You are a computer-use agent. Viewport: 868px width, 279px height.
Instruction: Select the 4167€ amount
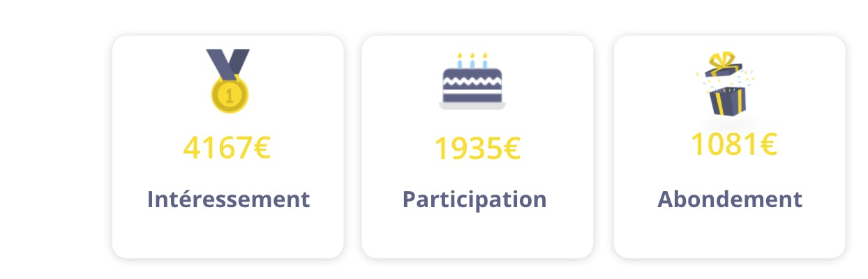(227, 148)
